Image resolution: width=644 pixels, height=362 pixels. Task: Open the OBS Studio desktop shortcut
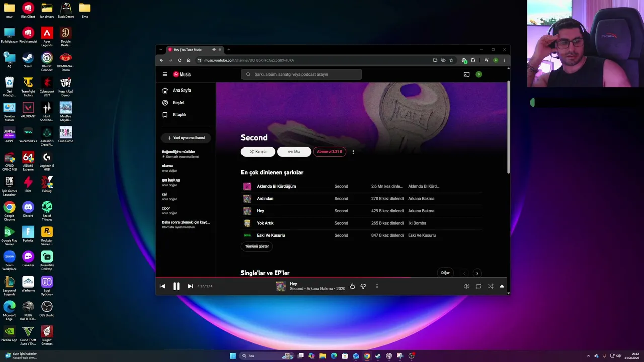coord(47,309)
